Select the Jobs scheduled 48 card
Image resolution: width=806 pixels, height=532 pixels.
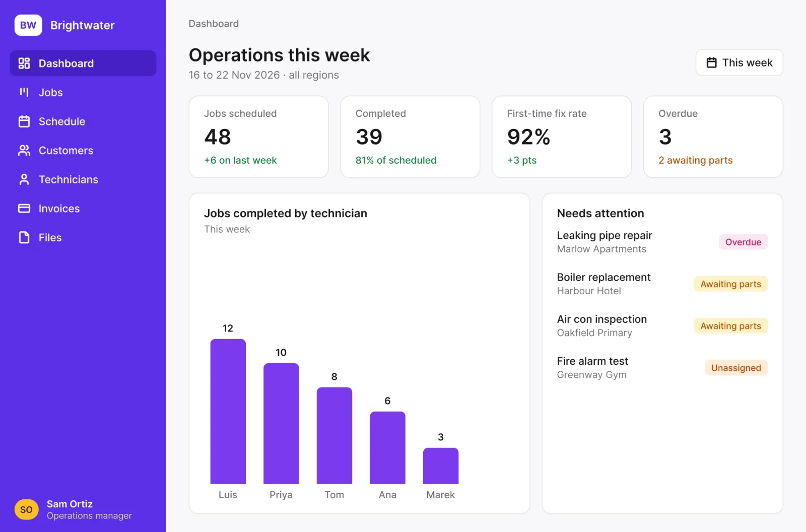(258, 137)
